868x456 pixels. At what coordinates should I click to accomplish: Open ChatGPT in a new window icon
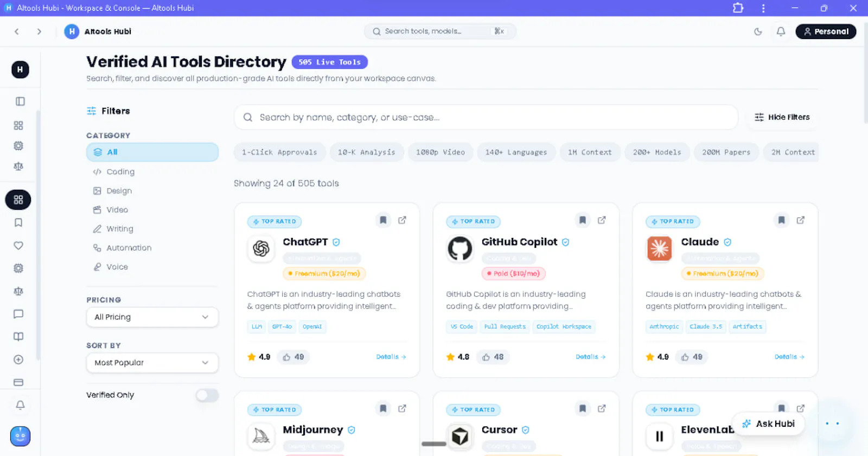402,220
